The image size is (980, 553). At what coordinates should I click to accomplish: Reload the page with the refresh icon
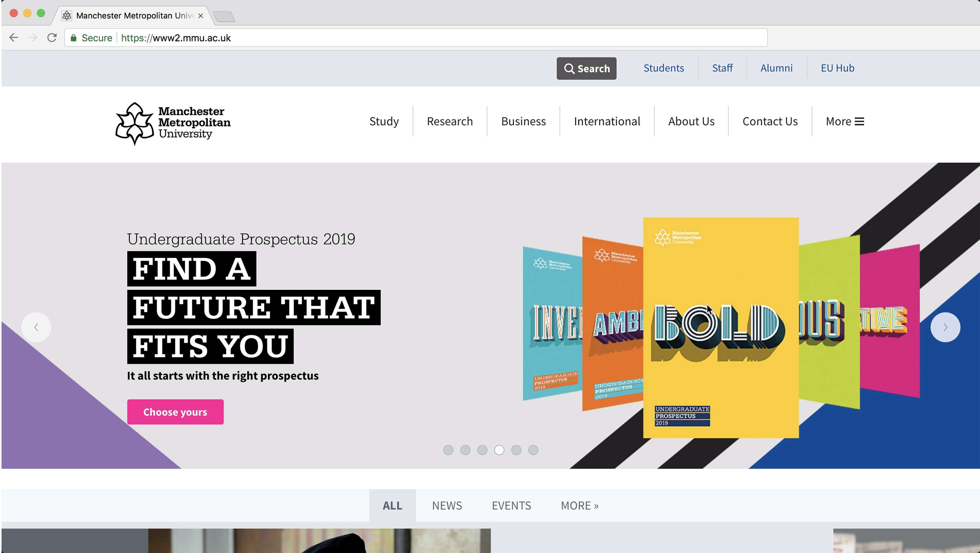point(52,38)
